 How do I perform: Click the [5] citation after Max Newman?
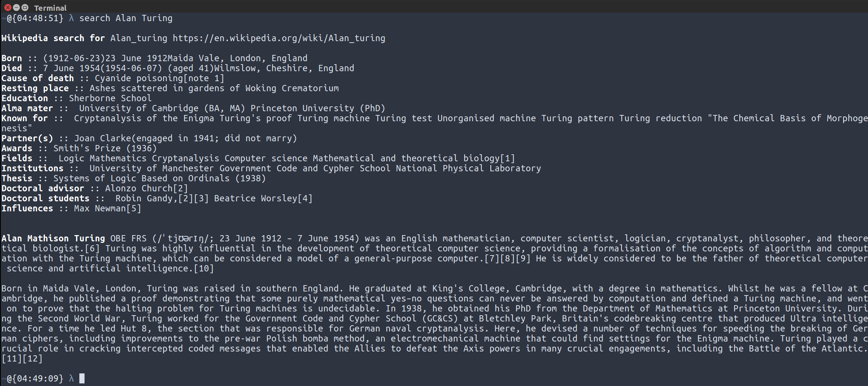tap(134, 208)
